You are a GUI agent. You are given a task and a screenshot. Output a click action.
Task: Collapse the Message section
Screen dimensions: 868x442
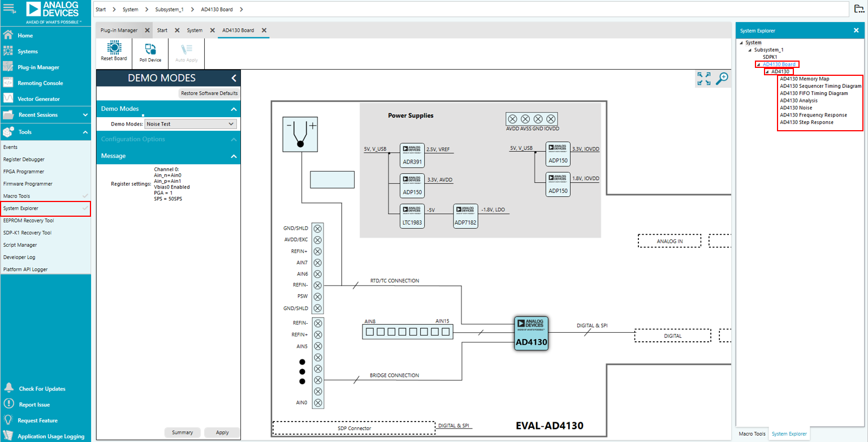(x=234, y=156)
